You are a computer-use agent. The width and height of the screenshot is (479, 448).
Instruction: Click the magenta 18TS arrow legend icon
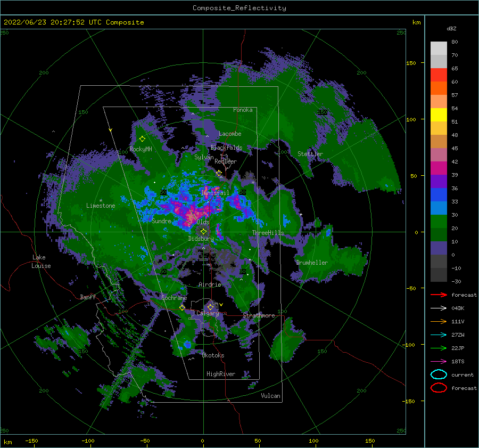coord(439,361)
